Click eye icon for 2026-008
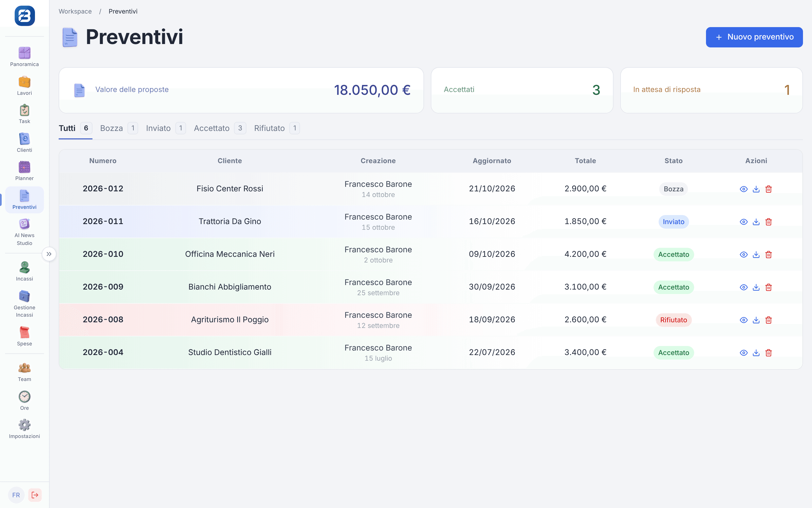 click(743, 320)
